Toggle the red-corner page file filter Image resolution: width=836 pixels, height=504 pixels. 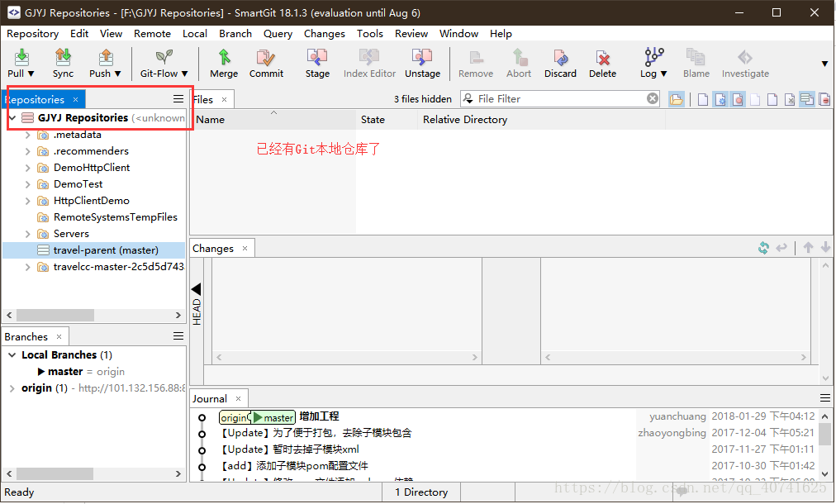pyautogui.click(x=772, y=99)
